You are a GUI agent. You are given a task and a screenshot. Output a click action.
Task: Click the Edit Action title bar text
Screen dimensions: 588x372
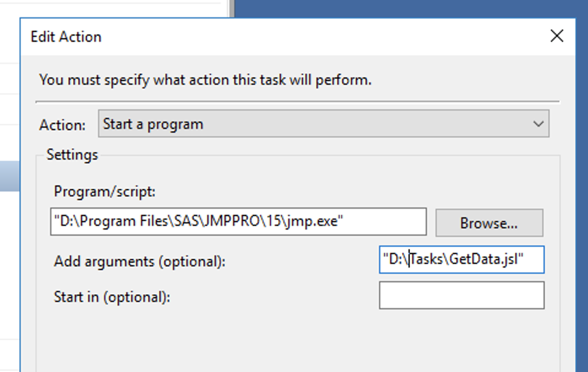click(x=66, y=37)
